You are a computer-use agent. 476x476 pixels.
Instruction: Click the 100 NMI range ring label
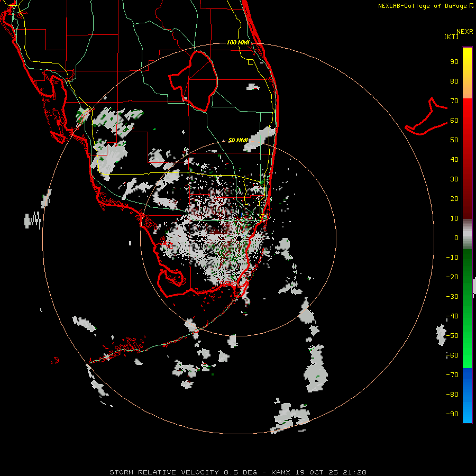pos(239,42)
